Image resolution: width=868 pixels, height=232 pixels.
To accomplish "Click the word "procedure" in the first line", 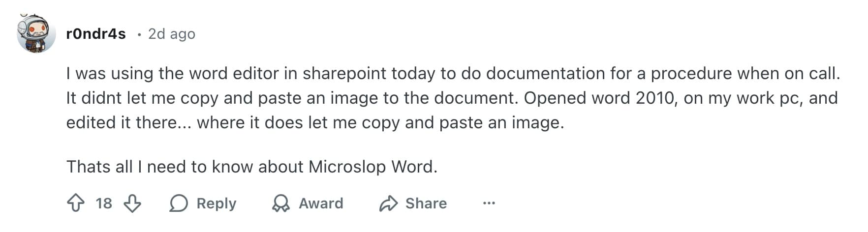I will [691, 73].
